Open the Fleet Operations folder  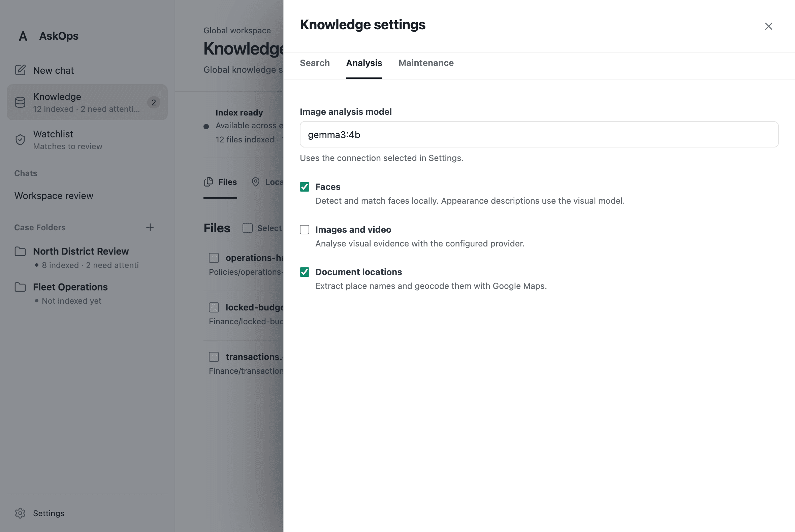tap(70, 287)
